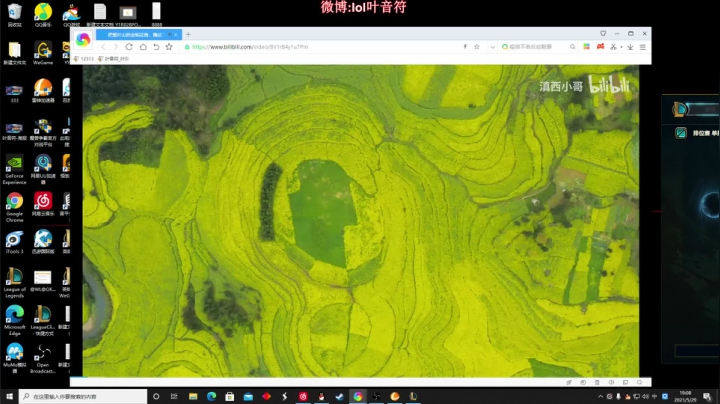Viewport: 720px width, 404px height.
Task: Open the taskbar volume control
Action: tap(645, 396)
